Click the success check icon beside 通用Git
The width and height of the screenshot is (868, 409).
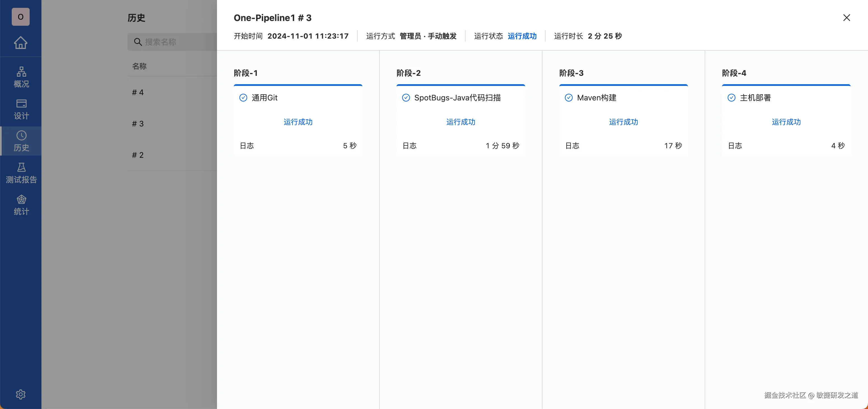(243, 98)
